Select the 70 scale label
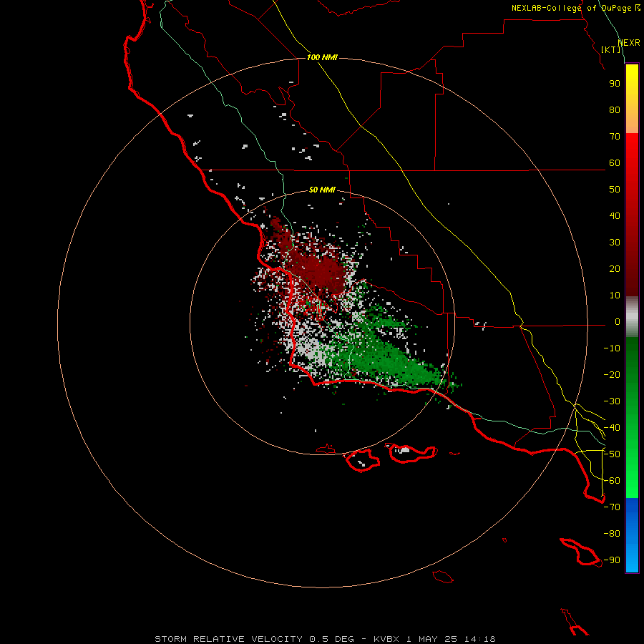 [x=615, y=137]
